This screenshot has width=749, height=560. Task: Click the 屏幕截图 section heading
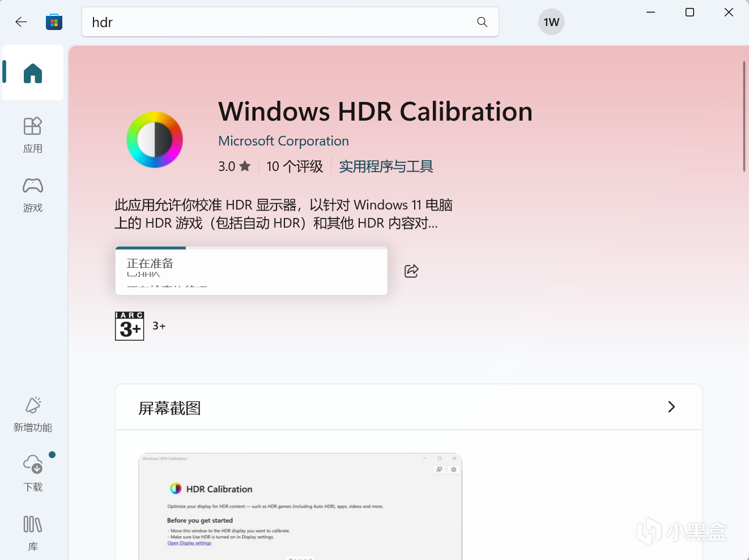click(170, 408)
